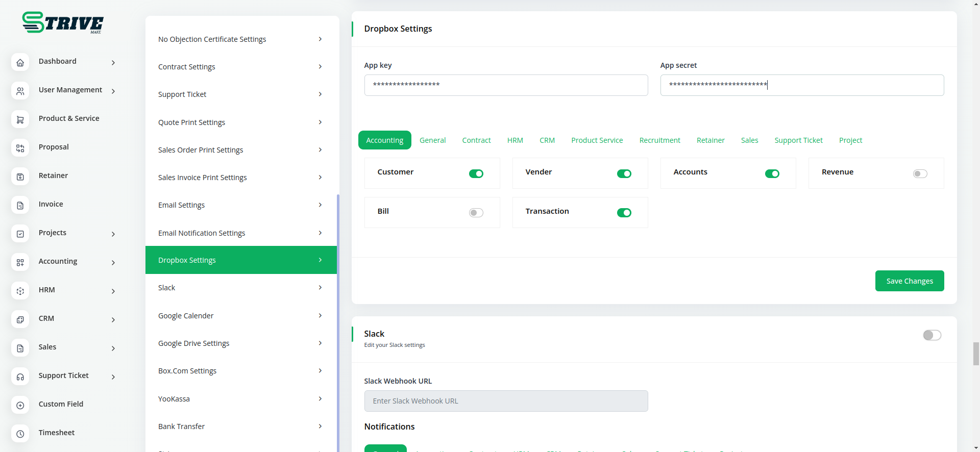980x452 pixels.
Task: Enable the Slack settings switch
Action: click(932, 335)
